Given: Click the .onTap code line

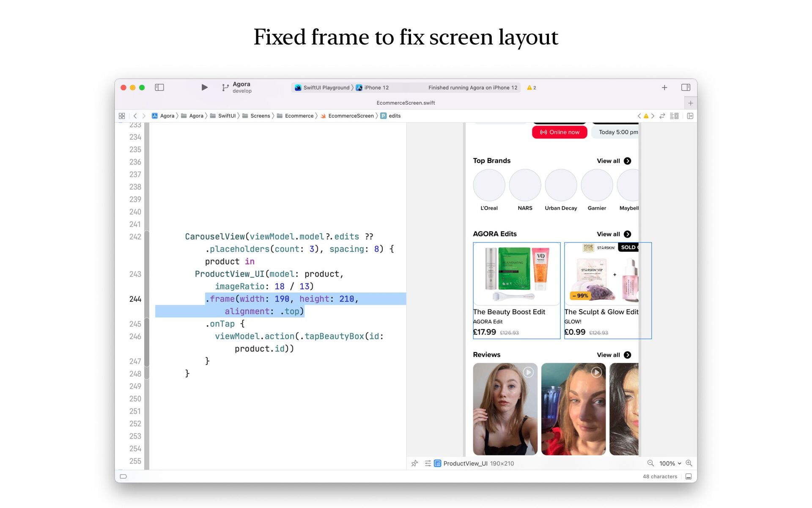Looking at the screenshot, I should [x=225, y=324].
